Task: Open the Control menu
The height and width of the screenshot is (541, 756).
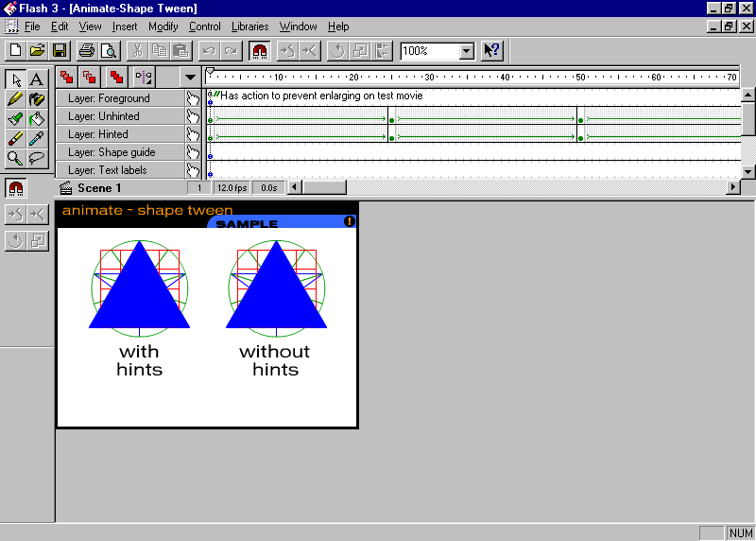Action: click(x=204, y=26)
